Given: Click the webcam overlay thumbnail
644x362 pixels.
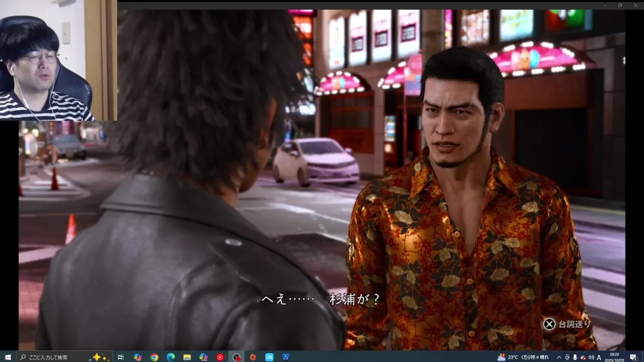Looking at the screenshot, I should click(x=58, y=60).
